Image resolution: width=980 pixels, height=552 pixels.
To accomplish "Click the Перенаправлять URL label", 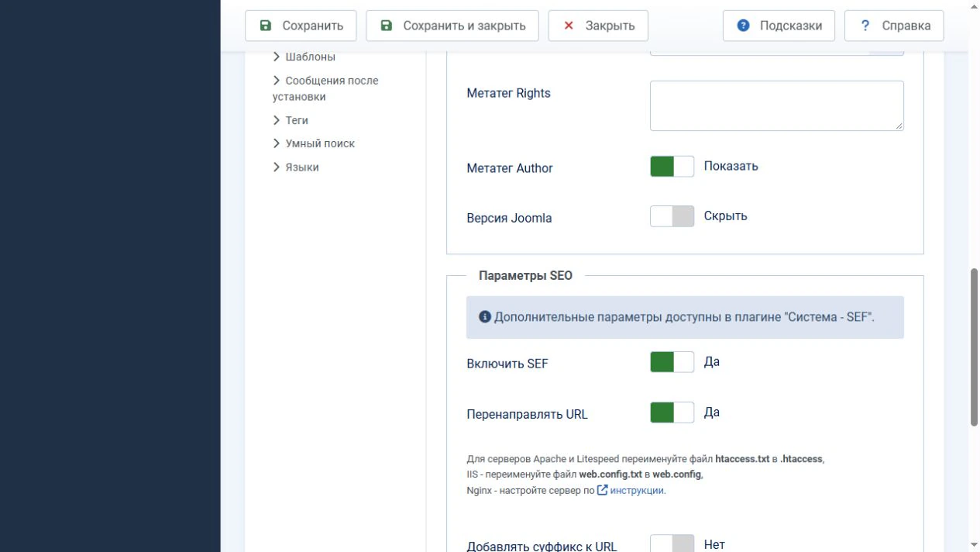I will [527, 414].
